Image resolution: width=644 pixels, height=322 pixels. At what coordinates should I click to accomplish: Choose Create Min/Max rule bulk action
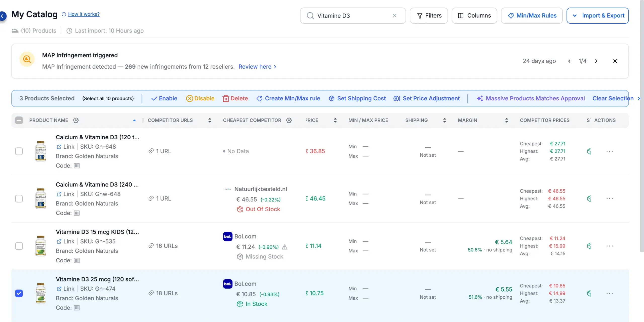[x=288, y=98]
